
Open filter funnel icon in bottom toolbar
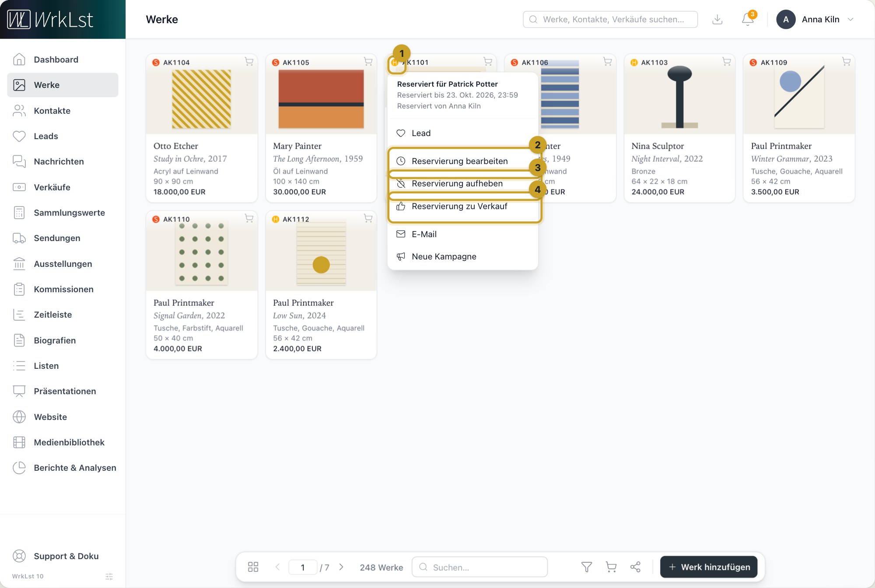point(587,567)
